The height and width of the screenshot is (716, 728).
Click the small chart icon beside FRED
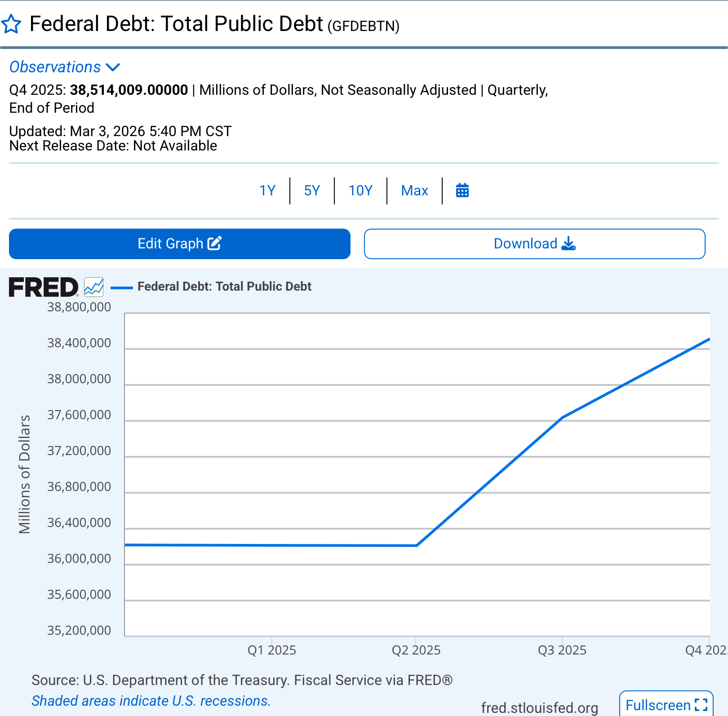point(94,287)
